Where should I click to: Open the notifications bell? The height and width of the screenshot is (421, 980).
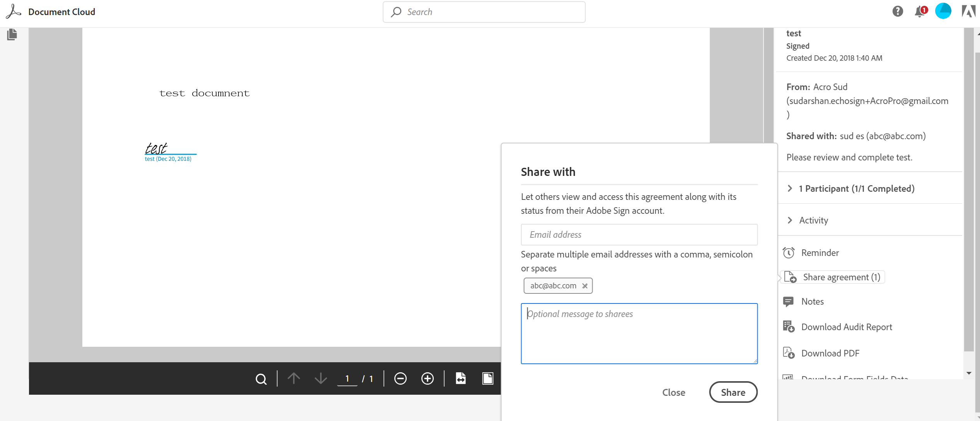click(920, 12)
